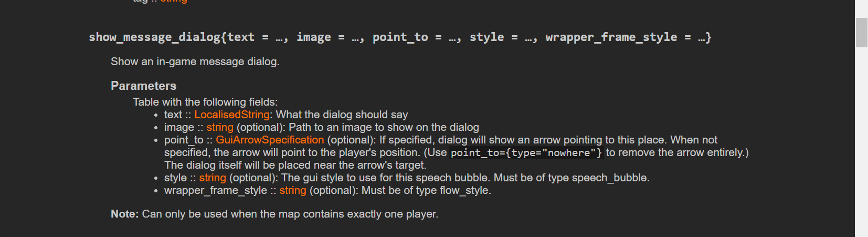Viewport: 868px width, 237px height.
Task: Open the LocalisedString type link
Action: click(231, 115)
